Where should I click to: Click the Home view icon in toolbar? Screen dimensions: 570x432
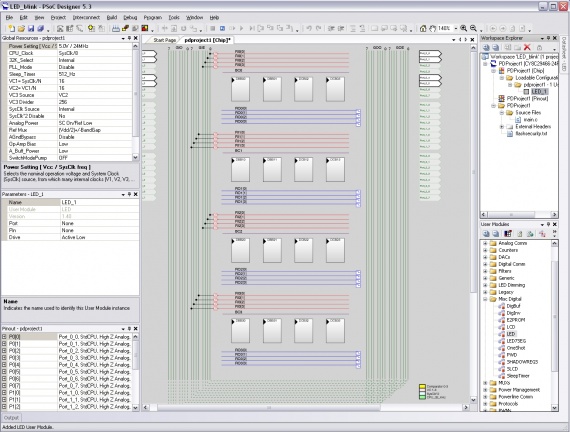tap(423, 28)
